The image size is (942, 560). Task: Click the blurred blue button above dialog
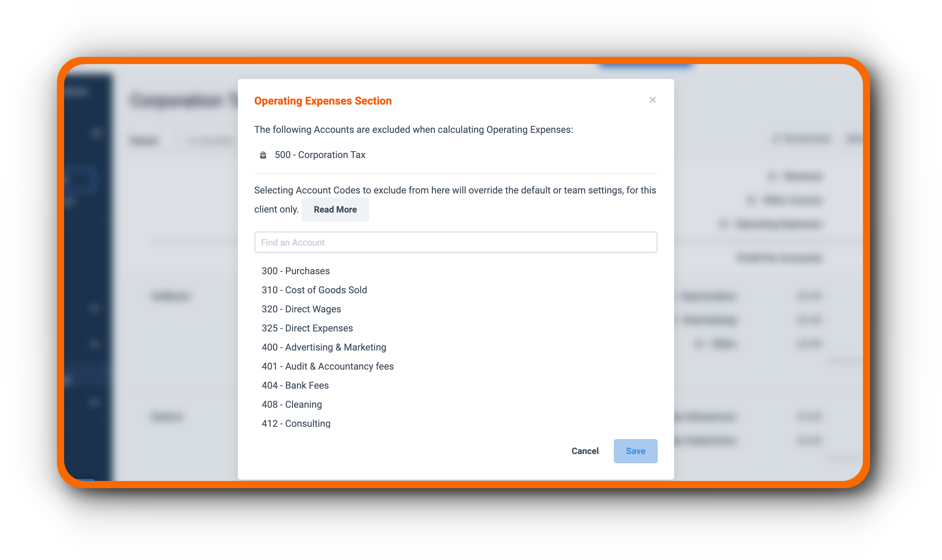coord(645,66)
